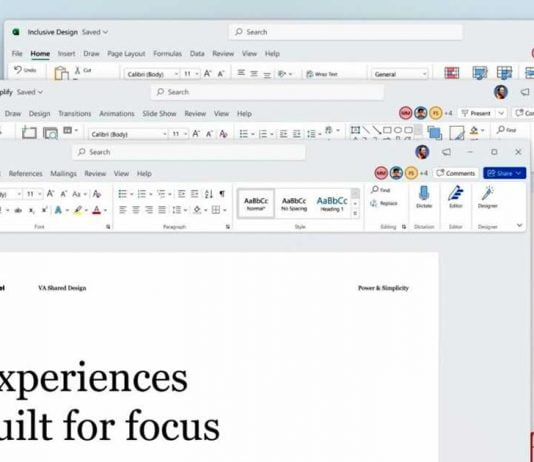Screen dimensions: 534x462
Task: Open the Home tab in Excel
Action: click(40, 53)
